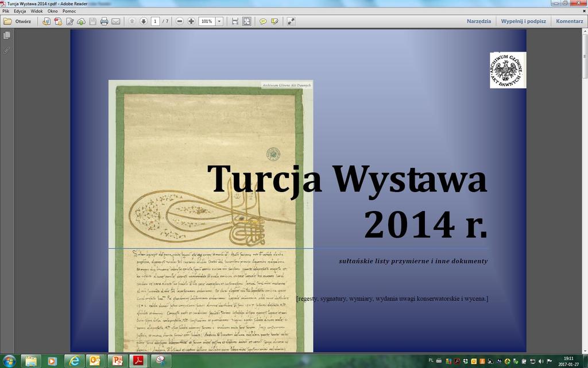Open the Plik menu
Viewport: 588px width, 368px height.
pyautogui.click(x=6, y=11)
